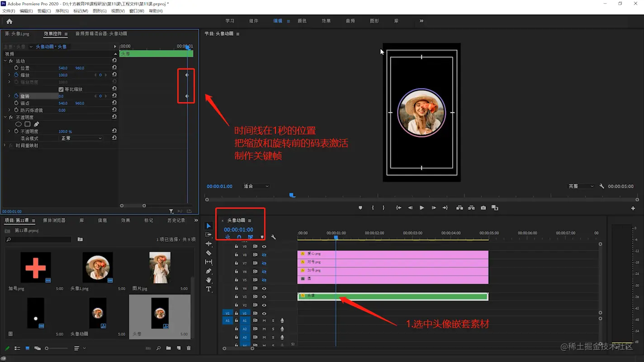Reset the 位置 parameter

114,68
